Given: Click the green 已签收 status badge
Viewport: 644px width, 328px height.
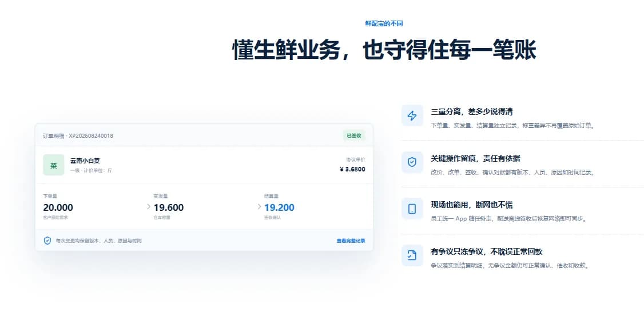Looking at the screenshot, I should click(x=354, y=135).
